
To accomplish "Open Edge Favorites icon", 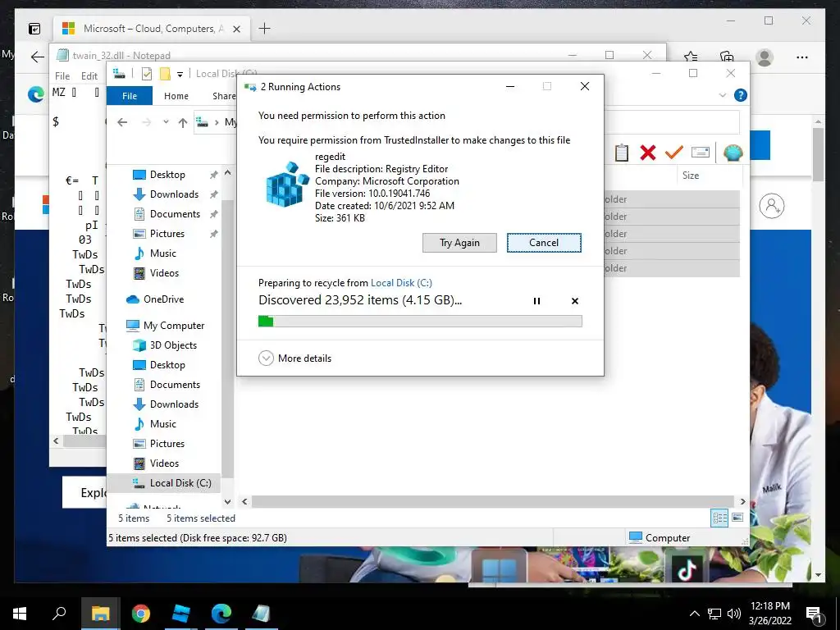I will (x=691, y=57).
